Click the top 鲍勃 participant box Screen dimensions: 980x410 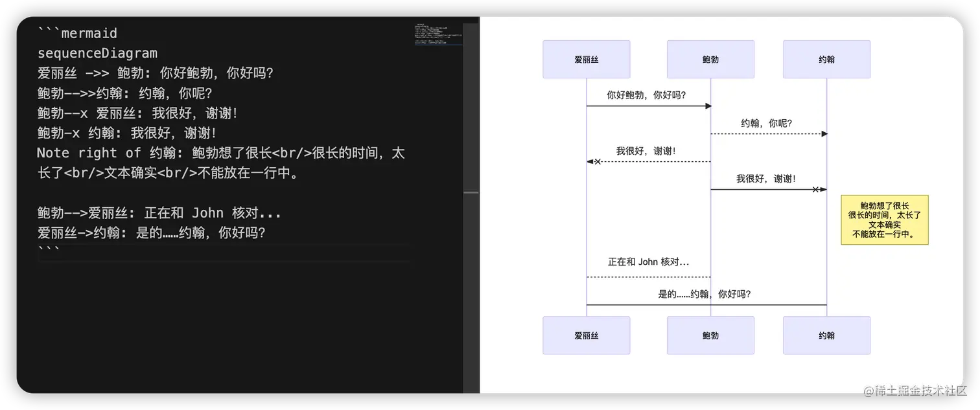pos(710,59)
